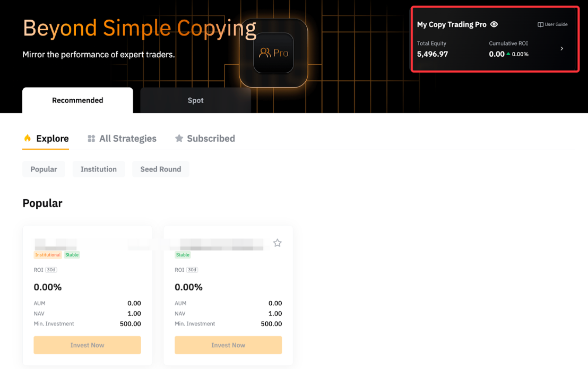Toggle the eye icon to hide balances
The image size is (588, 369).
494,24
